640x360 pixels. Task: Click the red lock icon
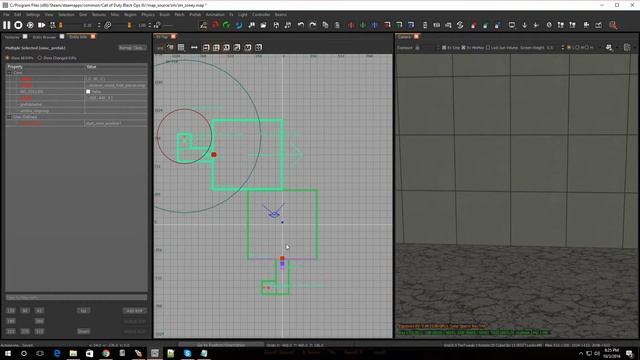473,25
